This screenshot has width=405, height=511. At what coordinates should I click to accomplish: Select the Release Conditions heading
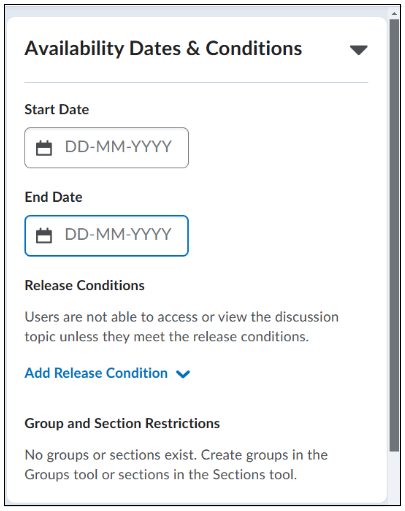pos(84,285)
